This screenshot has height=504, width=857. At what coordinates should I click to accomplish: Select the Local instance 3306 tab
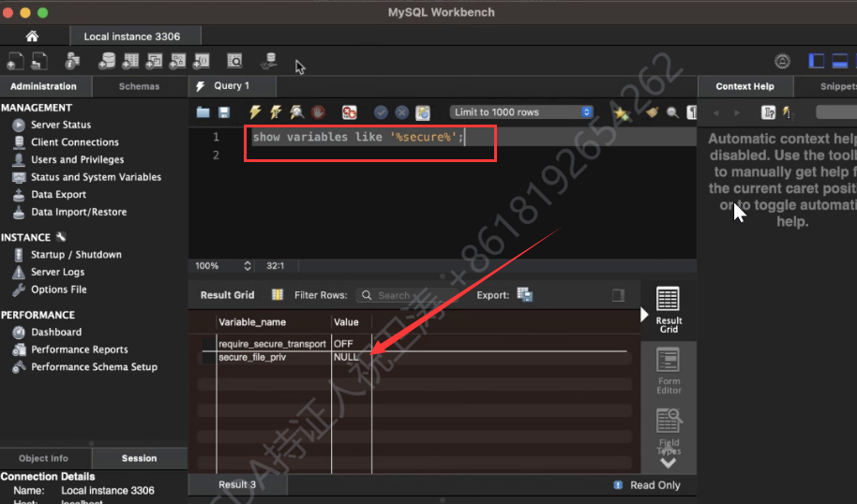[131, 37]
